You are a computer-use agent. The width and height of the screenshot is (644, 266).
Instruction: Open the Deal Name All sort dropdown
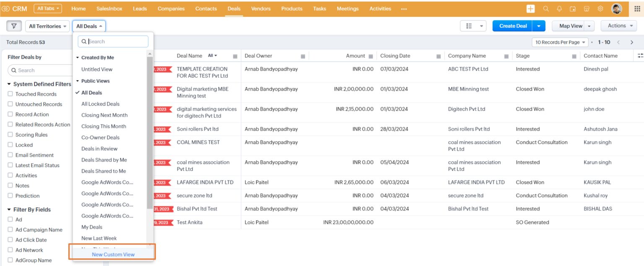[213, 56]
